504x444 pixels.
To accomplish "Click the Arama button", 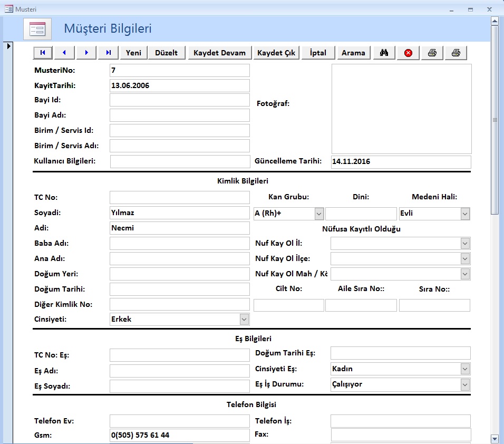I will pos(353,53).
